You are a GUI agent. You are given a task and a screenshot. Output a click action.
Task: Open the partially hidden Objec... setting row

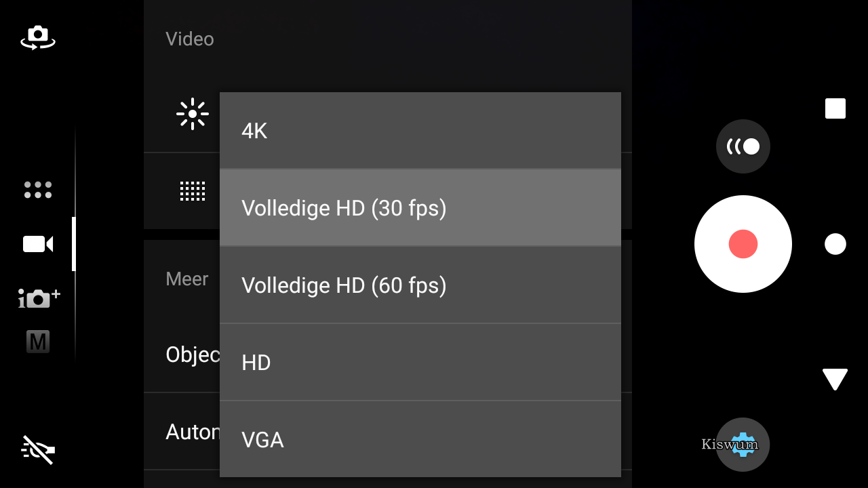(182, 354)
